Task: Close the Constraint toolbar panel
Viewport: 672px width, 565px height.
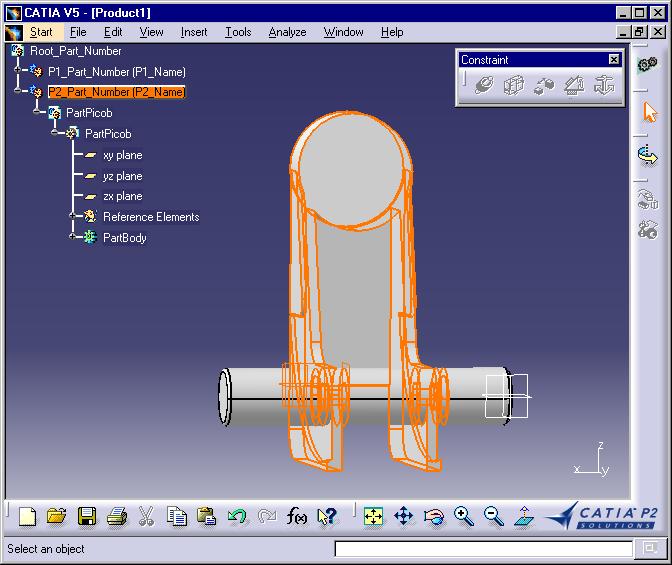Action: click(x=614, y=60)
